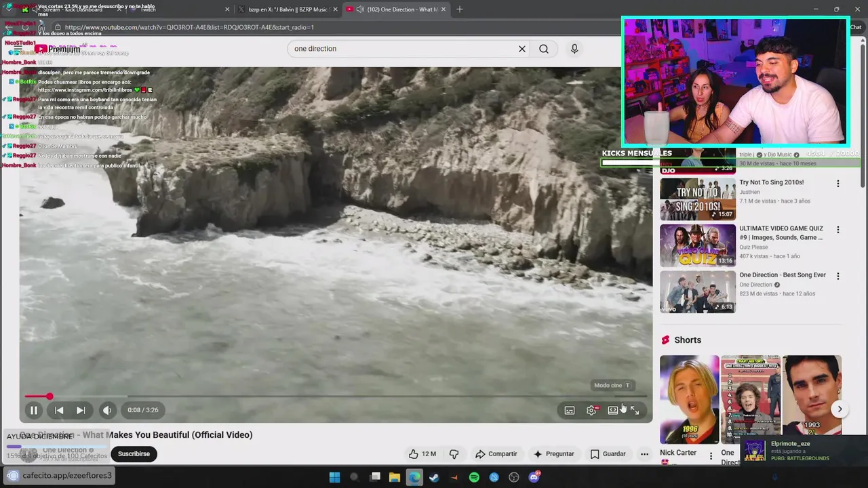This screenshot has height=488, width=868.
Task: Skip to the next video
Action: [81, 410]
